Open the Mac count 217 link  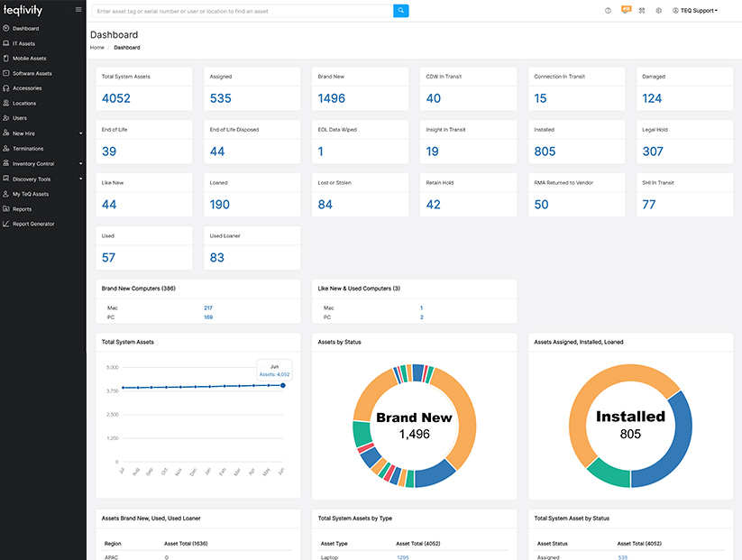pyautogui.click(x=208, y=308)
